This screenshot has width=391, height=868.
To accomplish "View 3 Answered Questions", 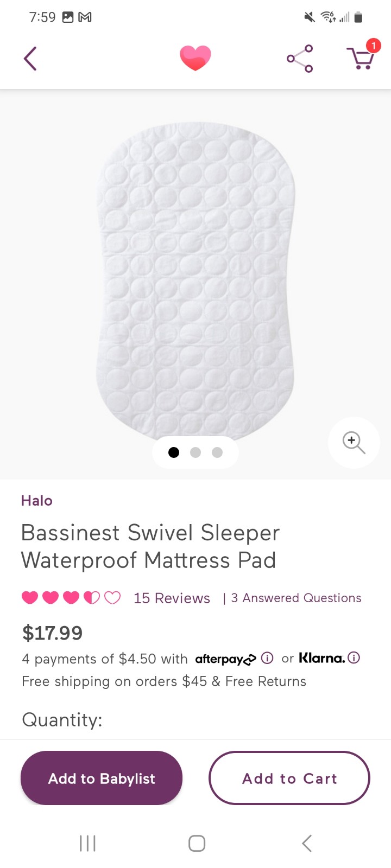I will pyautogui.click(x=296, y=598).
